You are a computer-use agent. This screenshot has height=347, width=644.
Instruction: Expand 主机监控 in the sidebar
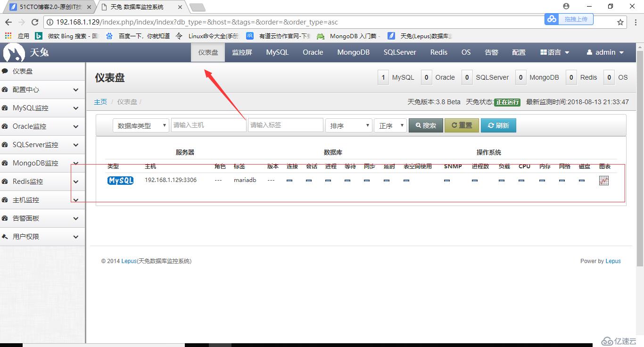pos(42,200)
